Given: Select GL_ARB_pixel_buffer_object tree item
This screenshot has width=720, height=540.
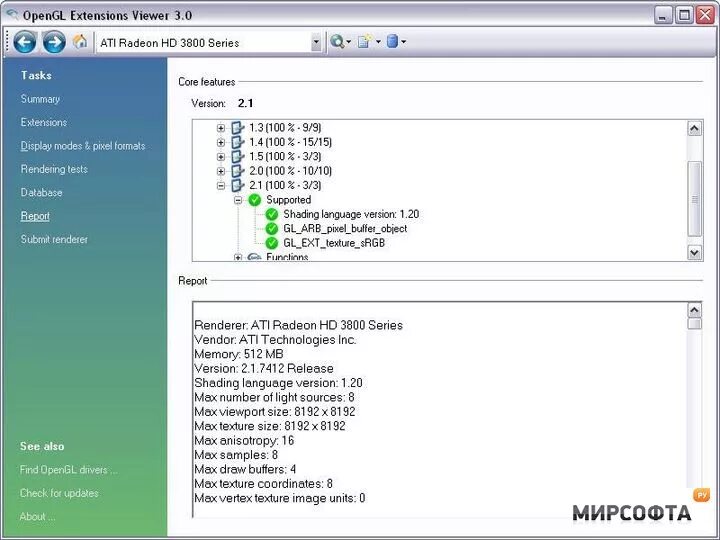Looking at the screenshot, I should click(x=345, y=229).
